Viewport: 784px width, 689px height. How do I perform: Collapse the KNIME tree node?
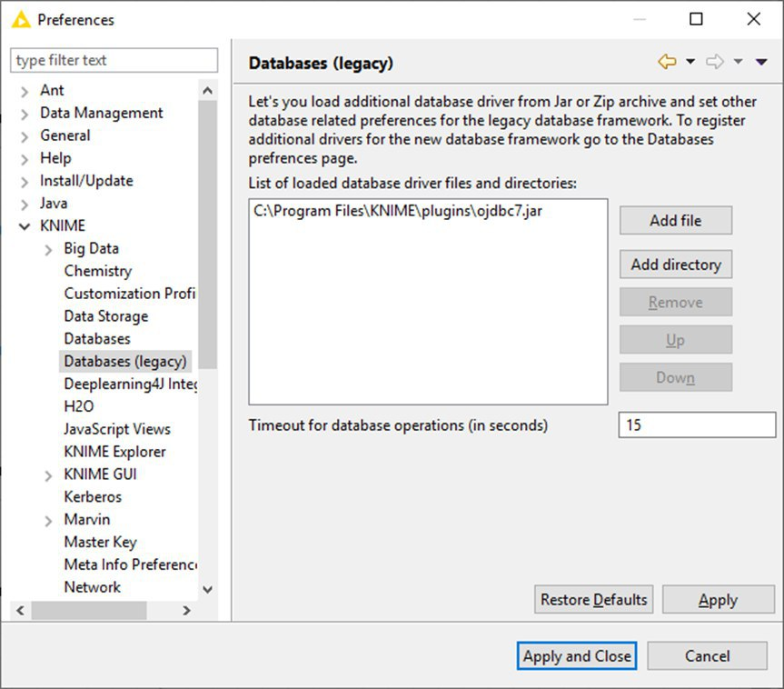click(x=25, y=226)
